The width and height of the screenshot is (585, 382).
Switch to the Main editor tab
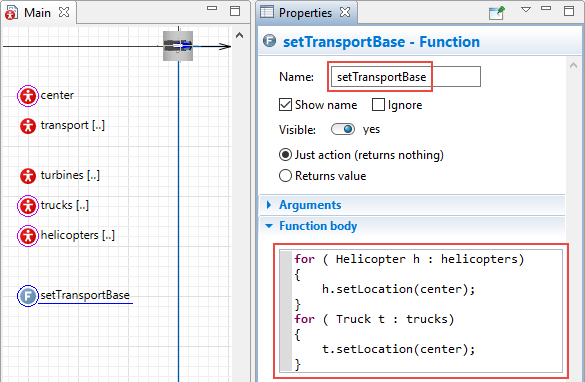(x=37, y=13)
